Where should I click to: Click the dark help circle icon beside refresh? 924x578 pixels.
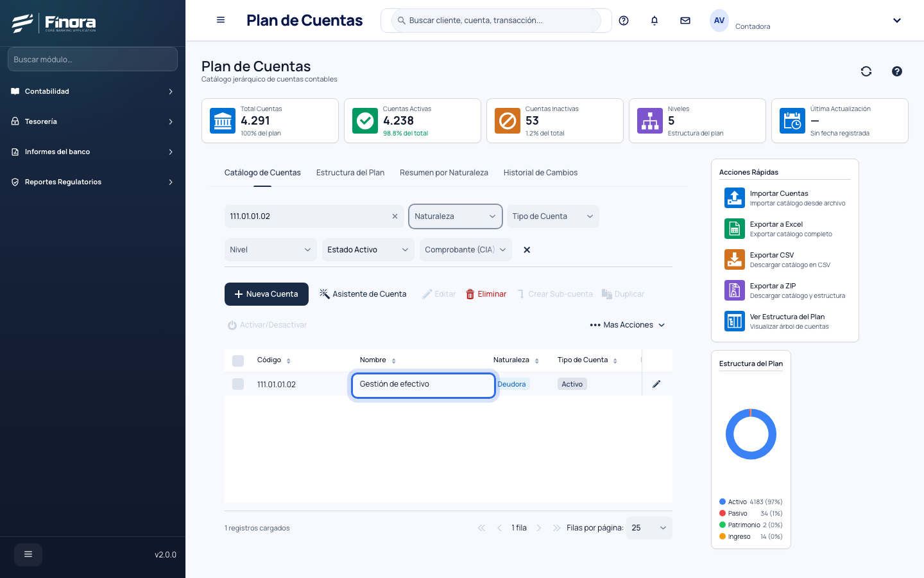(897, 71)
